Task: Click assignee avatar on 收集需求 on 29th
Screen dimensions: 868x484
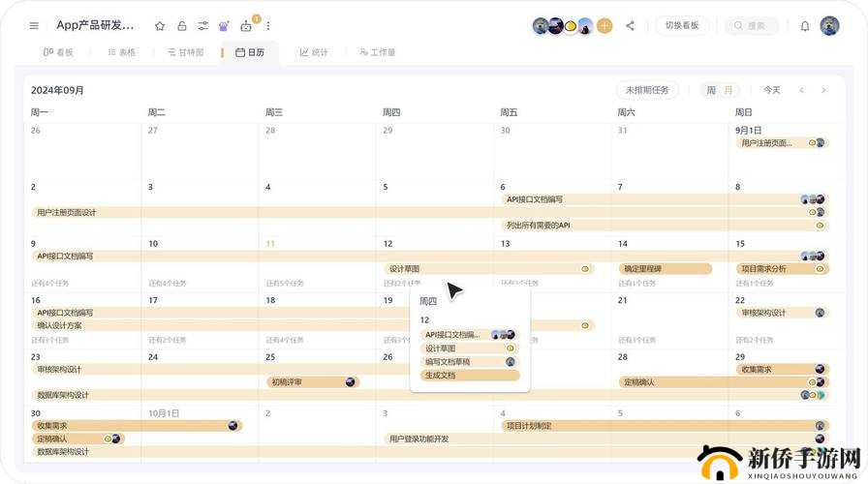Action: [x=820, y=369]
